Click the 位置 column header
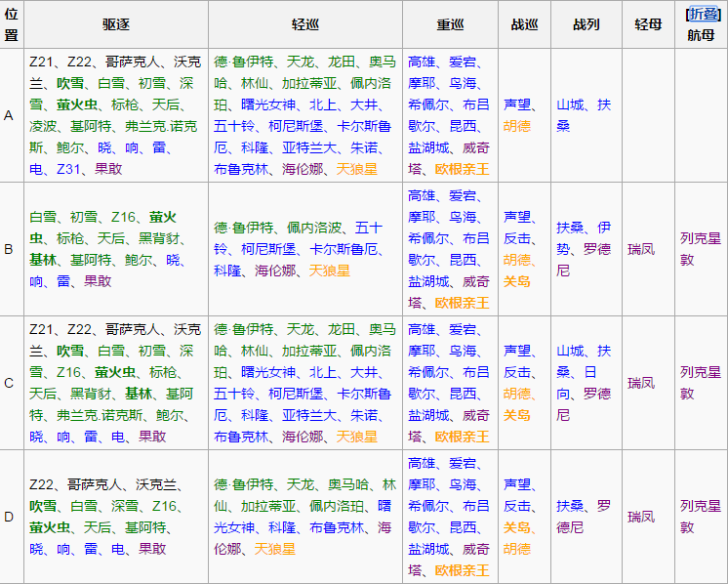 point(11,24)
